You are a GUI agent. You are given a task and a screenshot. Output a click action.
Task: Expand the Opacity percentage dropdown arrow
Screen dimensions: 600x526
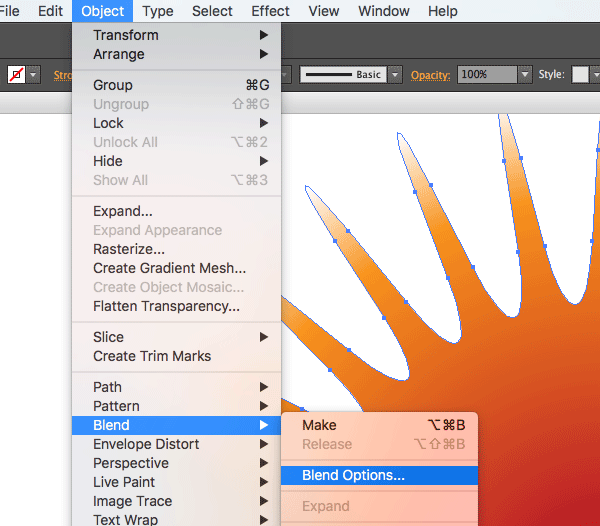tap(524, 75)
